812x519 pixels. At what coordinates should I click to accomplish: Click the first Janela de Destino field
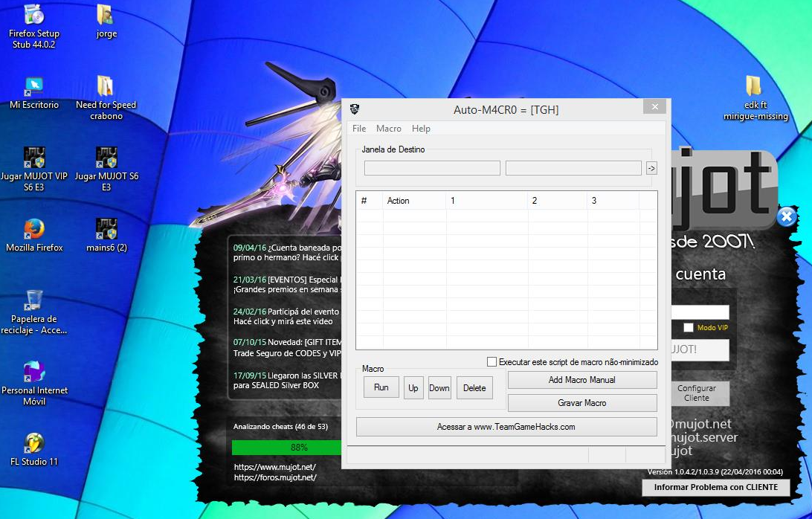point(432,168)
